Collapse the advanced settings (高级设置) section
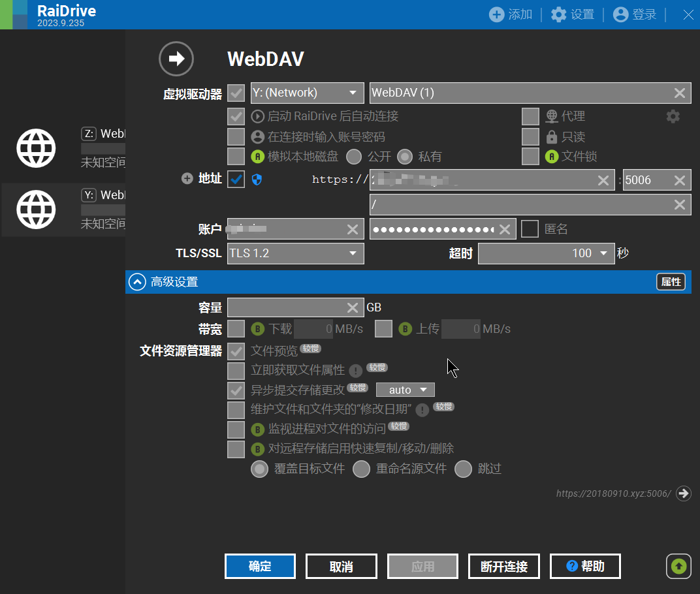The image size is (700, 594). (137, 282)
